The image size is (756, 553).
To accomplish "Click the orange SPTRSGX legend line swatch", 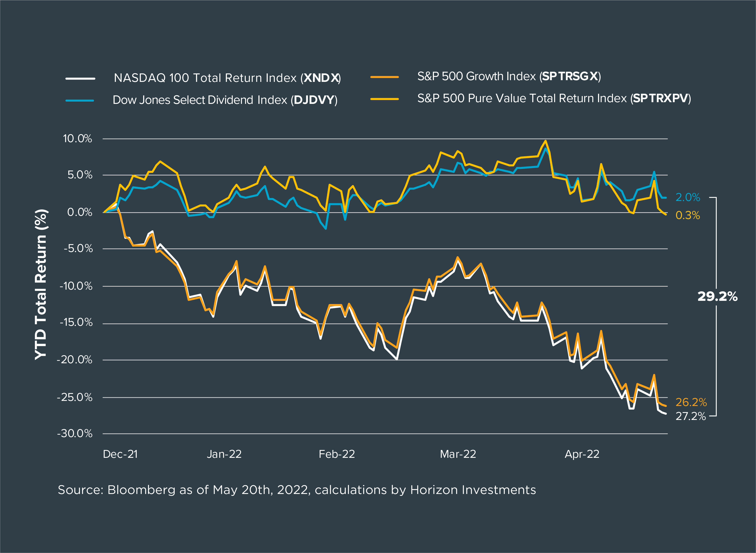I will 385,77.
